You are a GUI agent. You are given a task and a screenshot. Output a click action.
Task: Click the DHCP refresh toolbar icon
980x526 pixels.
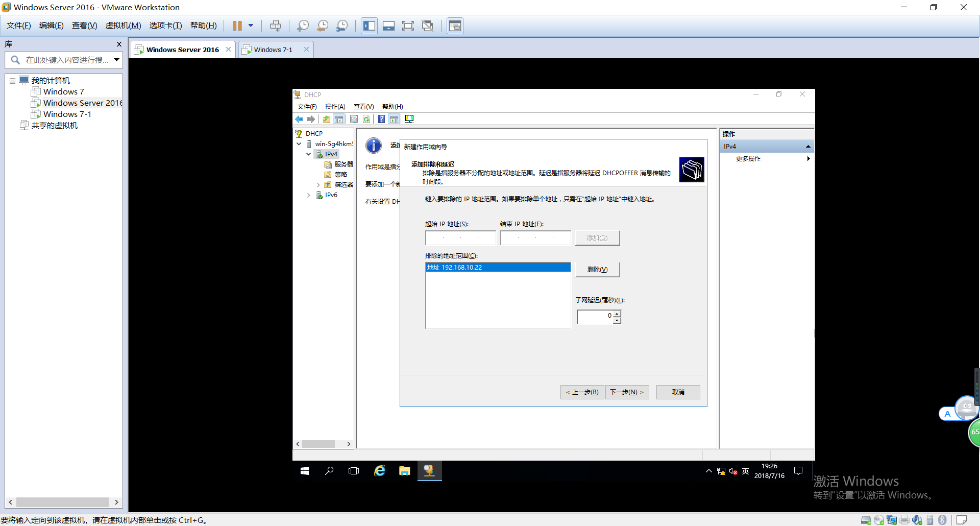pos(366,119)
